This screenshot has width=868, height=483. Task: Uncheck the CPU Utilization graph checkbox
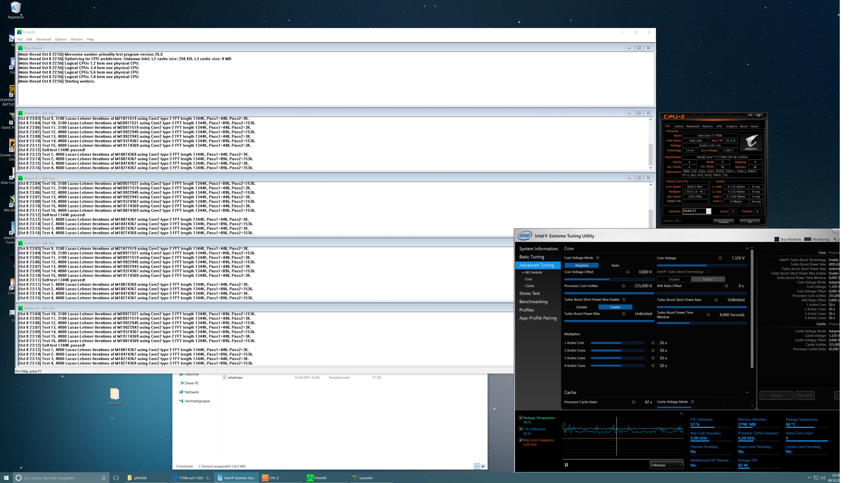pyautogui.click(x=521, y=429)
